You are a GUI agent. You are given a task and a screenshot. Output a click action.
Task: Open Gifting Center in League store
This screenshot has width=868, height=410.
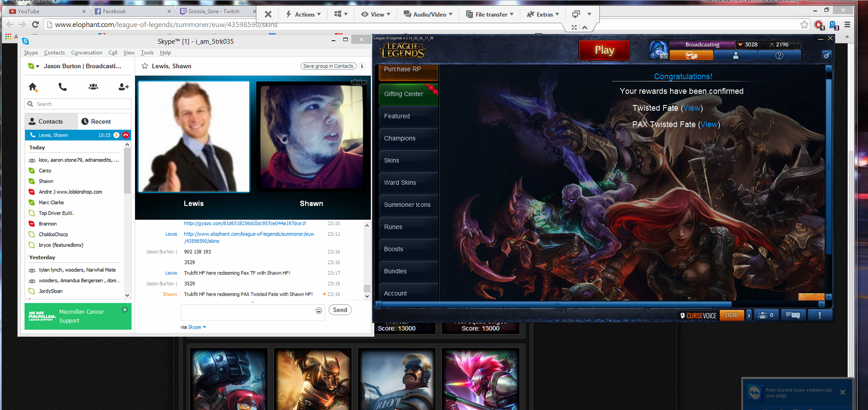click(408, 94)
